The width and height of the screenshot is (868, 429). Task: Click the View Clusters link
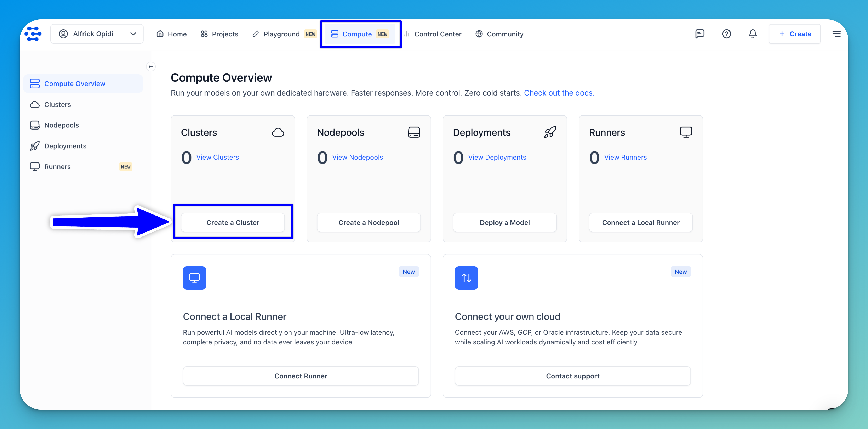pos(217,157)
